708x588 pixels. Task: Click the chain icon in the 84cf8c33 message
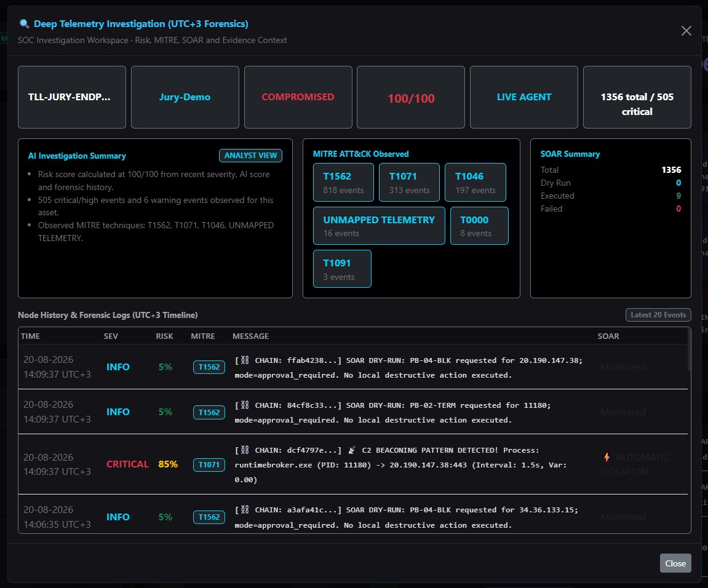pos(245,405)
